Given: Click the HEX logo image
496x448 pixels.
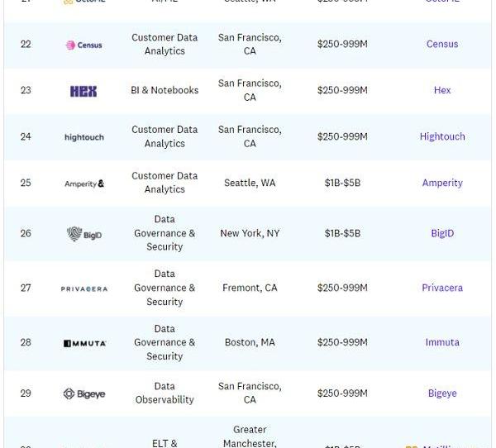Looking at the screenshot, I should pos(83,91).
